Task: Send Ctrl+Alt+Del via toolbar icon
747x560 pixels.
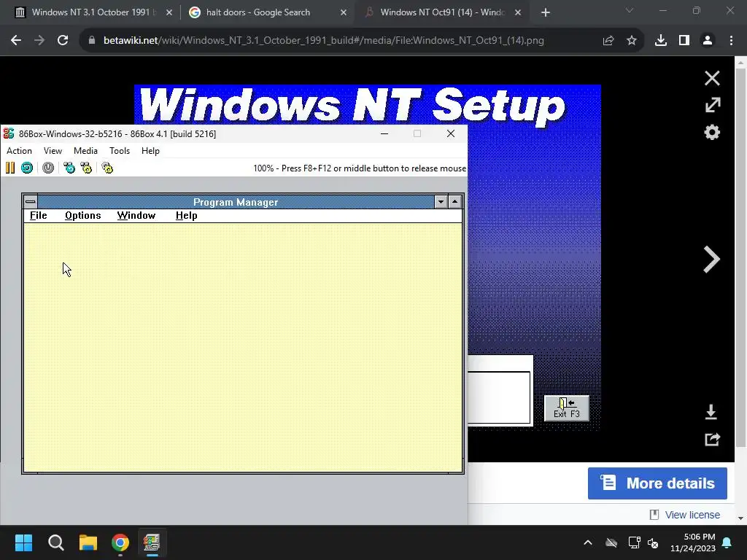Action: point(69,168)
